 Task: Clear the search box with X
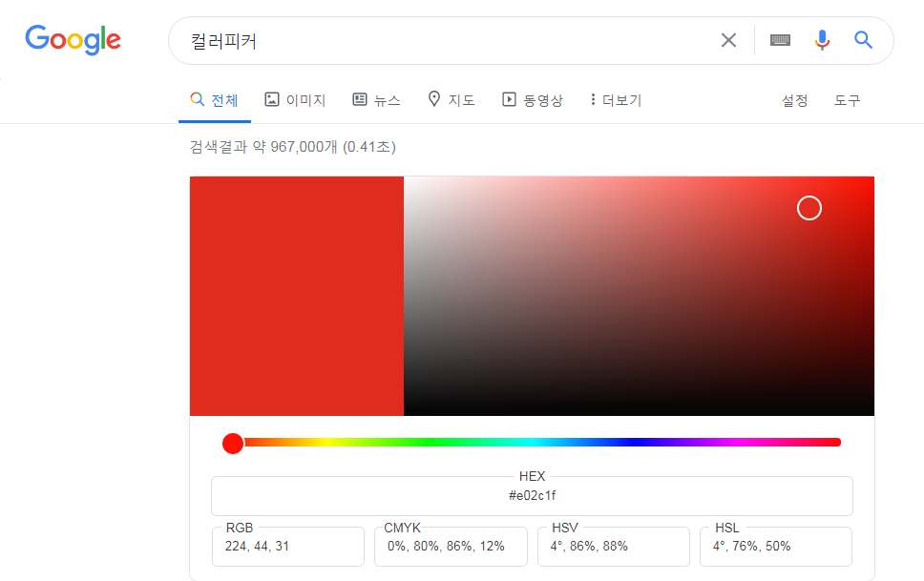pos(729,40)
